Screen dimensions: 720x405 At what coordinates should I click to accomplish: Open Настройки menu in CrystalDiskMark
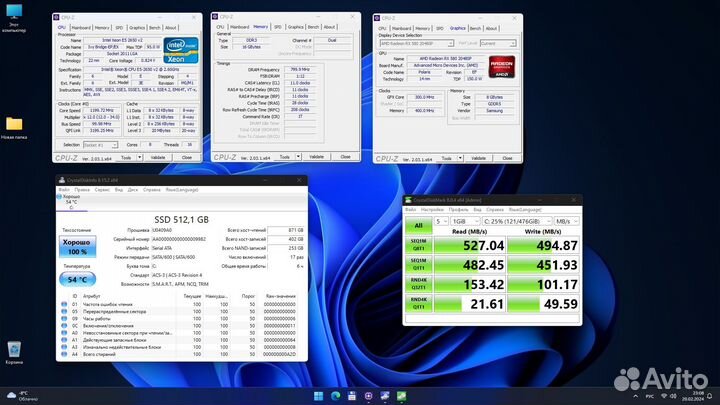click(432, 209)
